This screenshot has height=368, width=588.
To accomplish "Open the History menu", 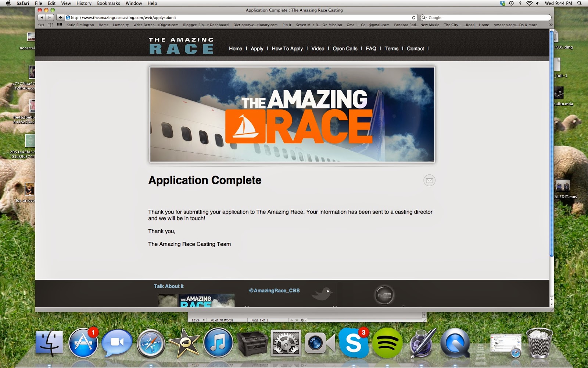I will click(84, 3).
